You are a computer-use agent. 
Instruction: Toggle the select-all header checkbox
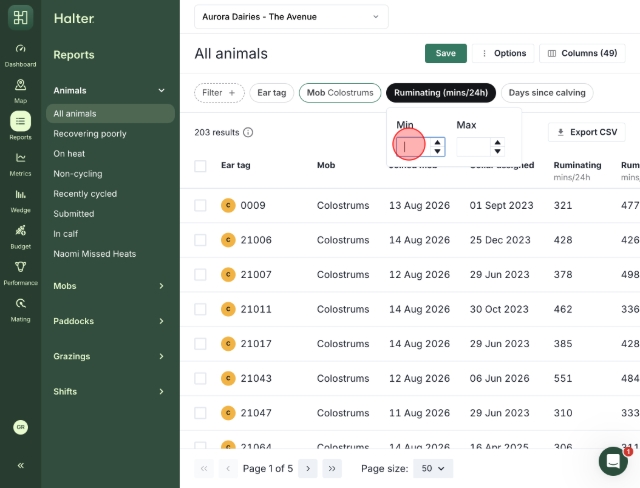200,166
